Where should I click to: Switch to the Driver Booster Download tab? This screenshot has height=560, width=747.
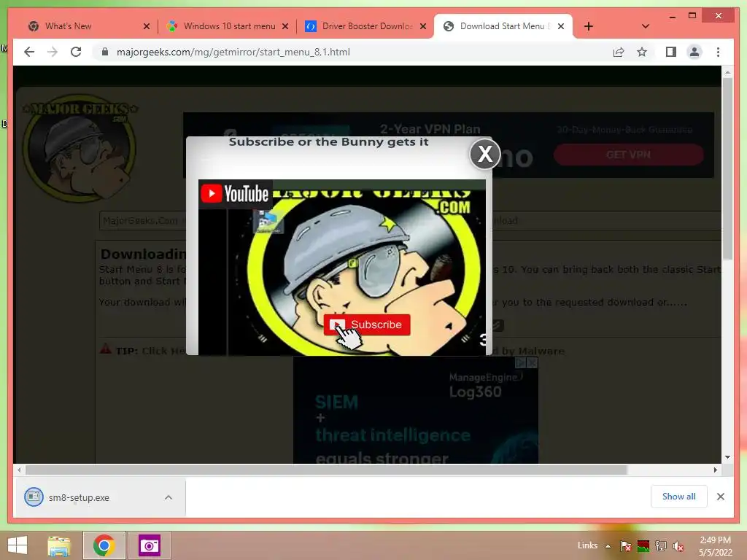[367, 26]
